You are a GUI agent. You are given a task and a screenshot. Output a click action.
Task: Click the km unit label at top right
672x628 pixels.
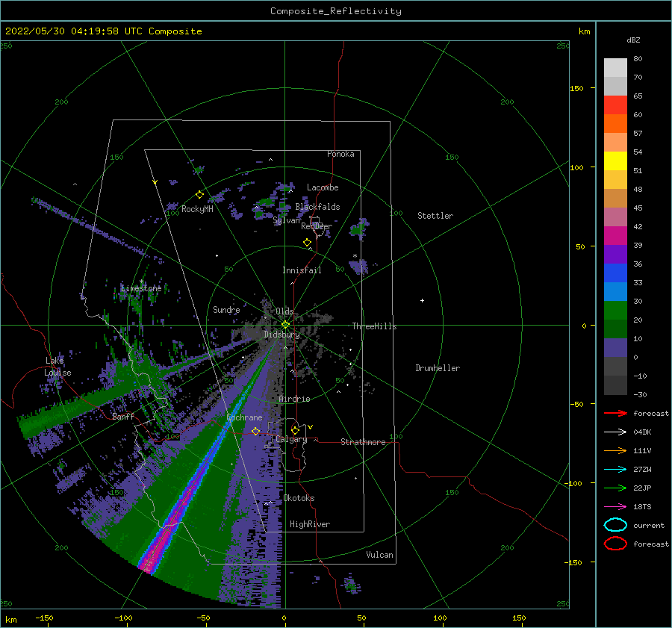[584, 31]
